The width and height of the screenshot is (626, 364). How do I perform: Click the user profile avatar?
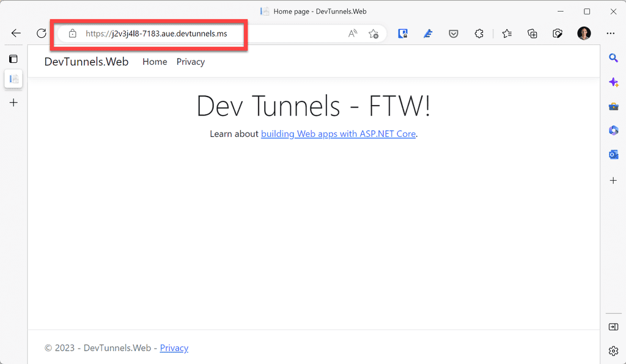point(584,34)
